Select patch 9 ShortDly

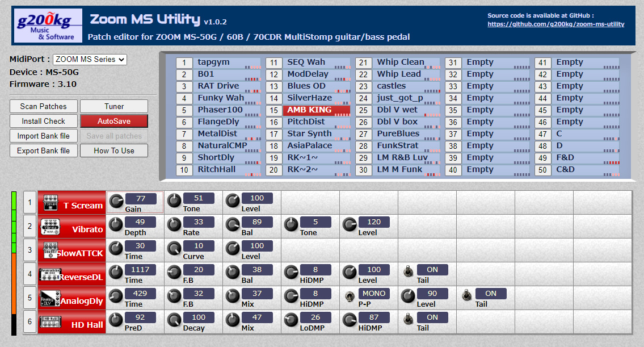tap(227, 158)
